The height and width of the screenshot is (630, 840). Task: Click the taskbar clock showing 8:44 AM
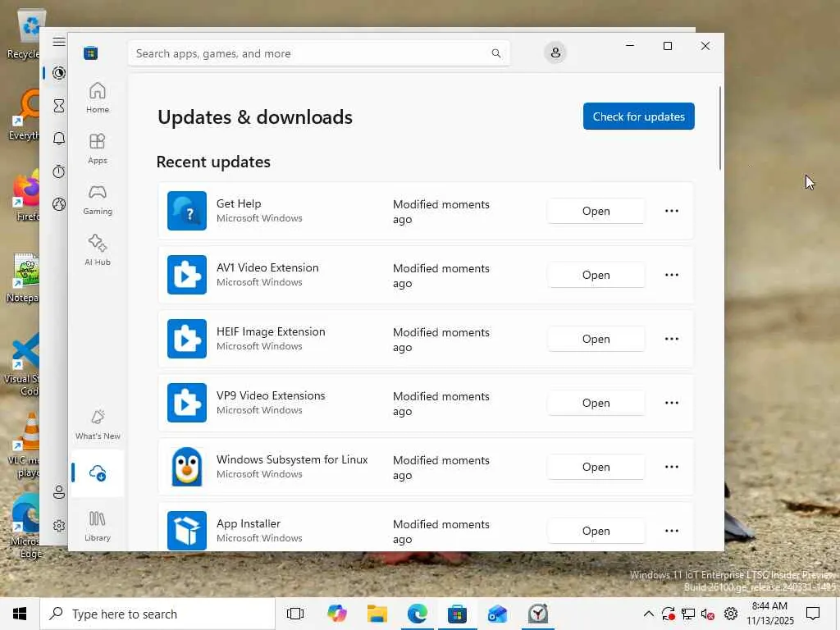coord(769,614)
